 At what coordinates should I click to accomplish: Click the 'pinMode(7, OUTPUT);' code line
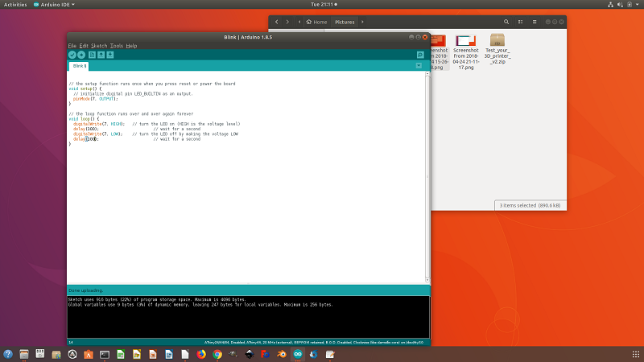[x=95, y=99]
